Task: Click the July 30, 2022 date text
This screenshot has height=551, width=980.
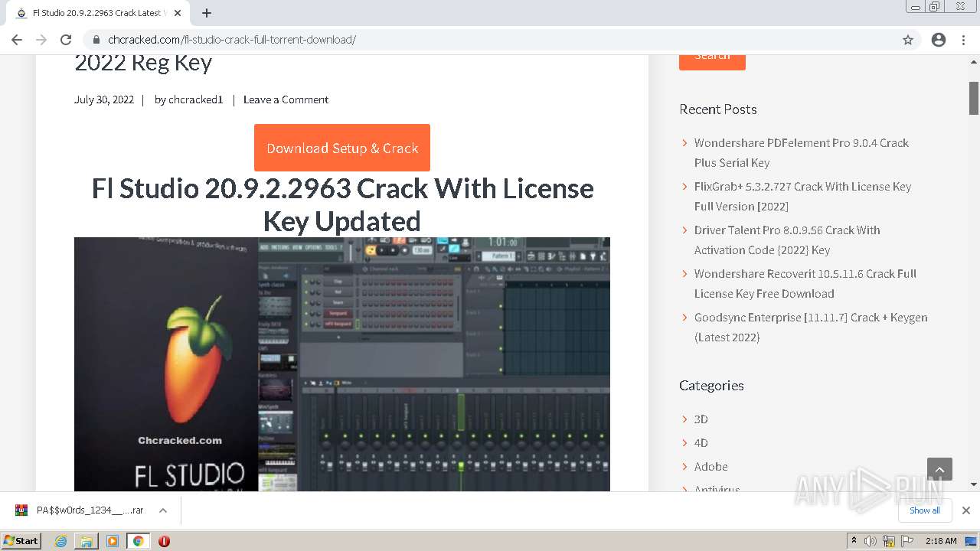Action: 104,99
